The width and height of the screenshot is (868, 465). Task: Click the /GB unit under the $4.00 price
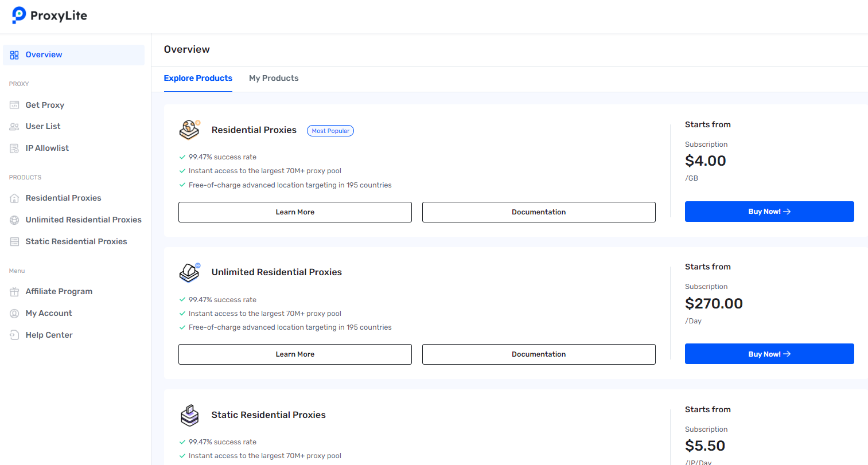[x=691, y=178]
